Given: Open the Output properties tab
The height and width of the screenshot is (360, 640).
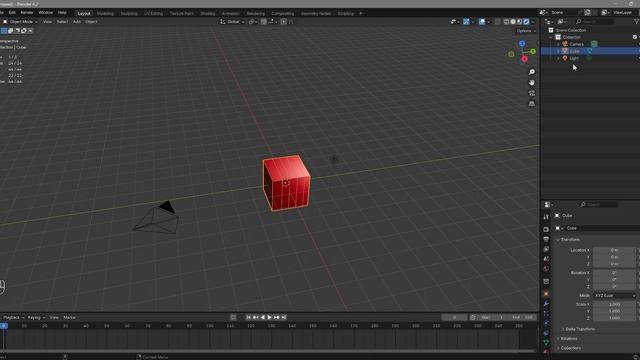Looking at the screenshot, I should pyautogui.click(x=546, y=239).
